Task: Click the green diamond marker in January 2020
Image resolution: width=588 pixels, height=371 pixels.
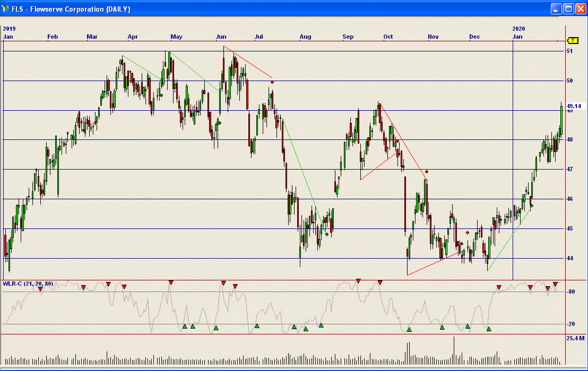Action: click(532, 206)
